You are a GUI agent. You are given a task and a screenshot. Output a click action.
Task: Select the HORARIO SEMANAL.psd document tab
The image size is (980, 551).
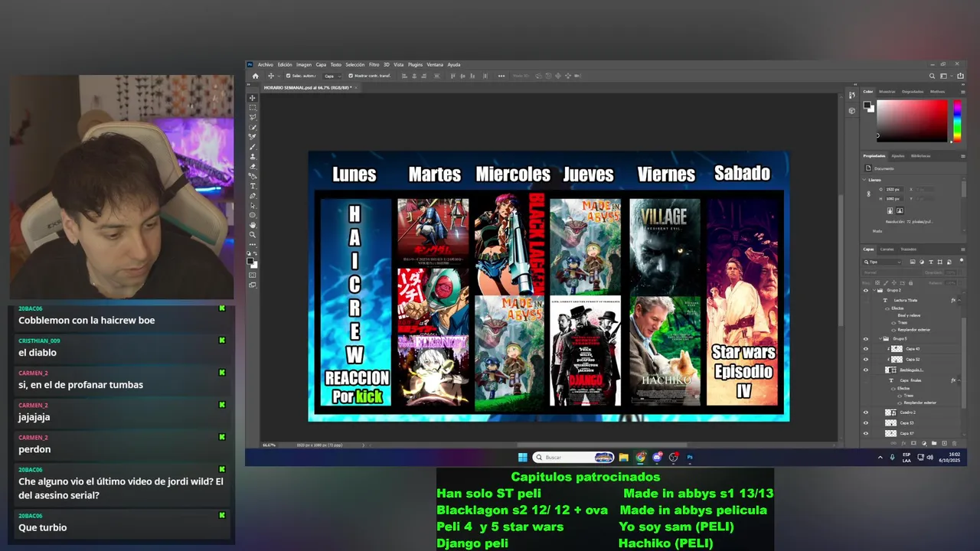(x=308, y=88)
